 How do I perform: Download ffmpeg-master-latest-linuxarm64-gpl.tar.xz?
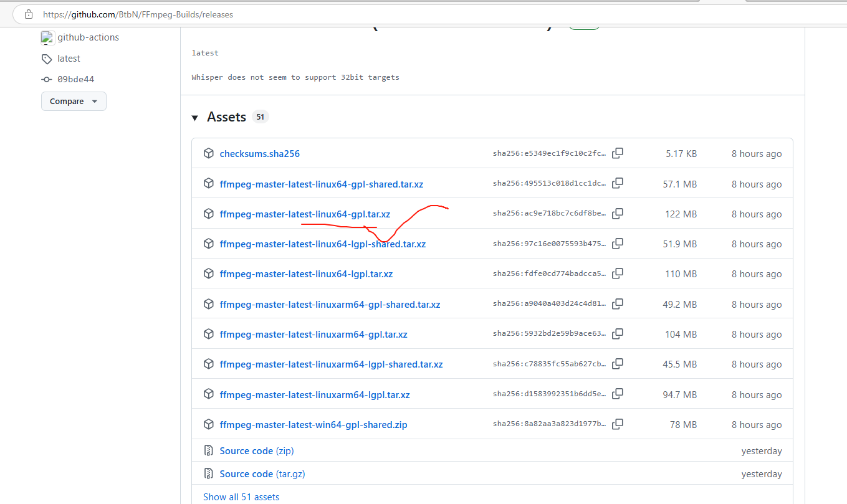point(313,335)
